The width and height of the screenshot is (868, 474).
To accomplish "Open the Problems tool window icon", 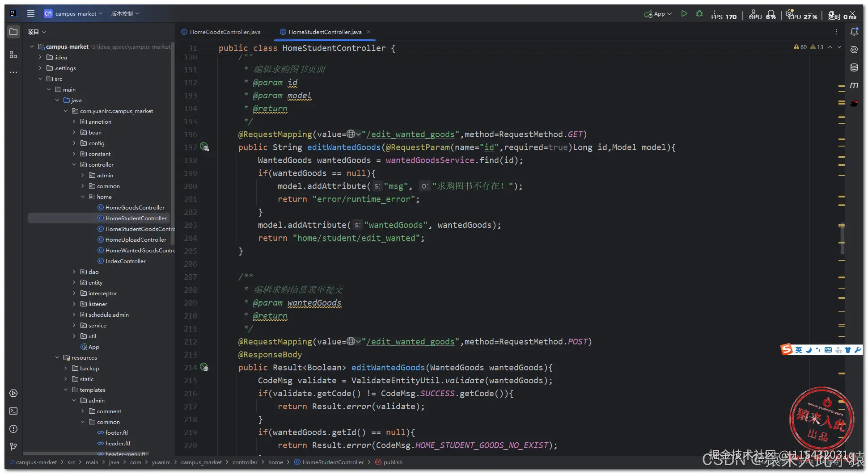I will click(x=13, y=429).
